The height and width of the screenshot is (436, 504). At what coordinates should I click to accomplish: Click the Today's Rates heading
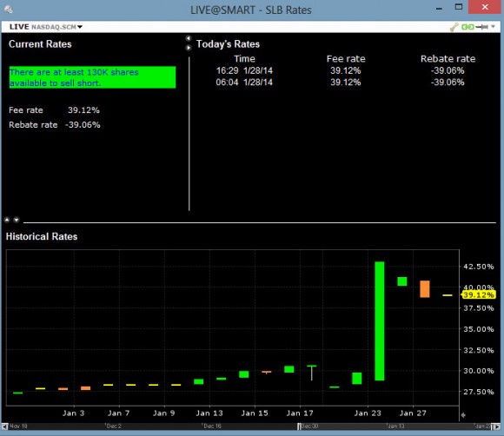(x=228, y=44)
